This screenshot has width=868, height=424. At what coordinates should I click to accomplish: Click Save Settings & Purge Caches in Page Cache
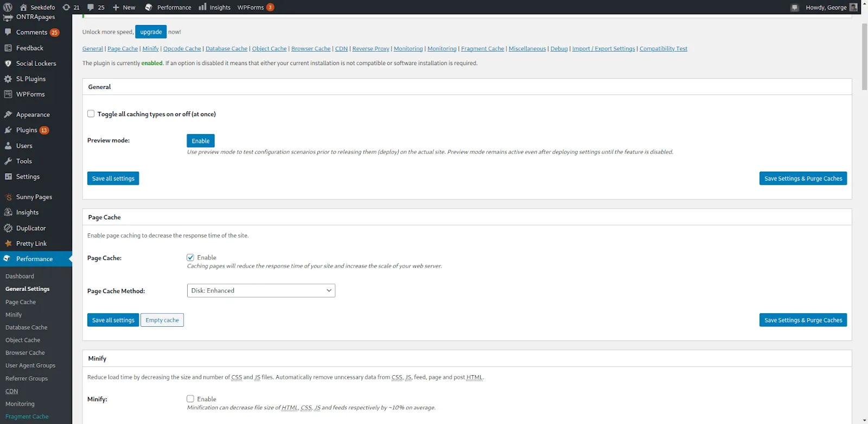point(803,320)
